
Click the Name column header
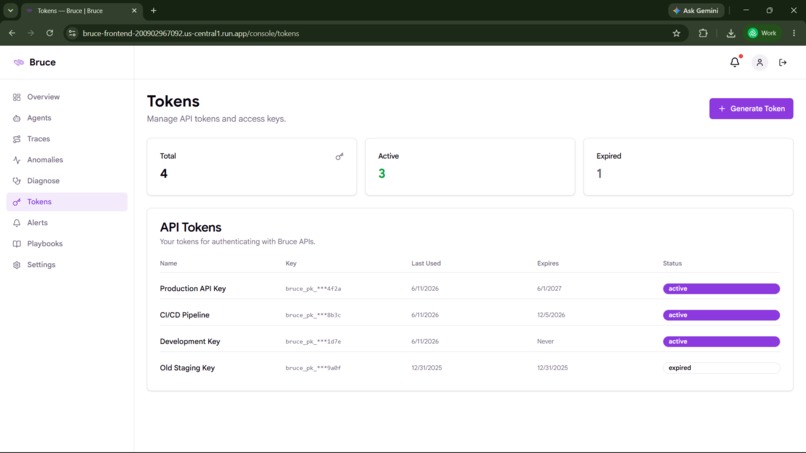(x=168, y=263)
